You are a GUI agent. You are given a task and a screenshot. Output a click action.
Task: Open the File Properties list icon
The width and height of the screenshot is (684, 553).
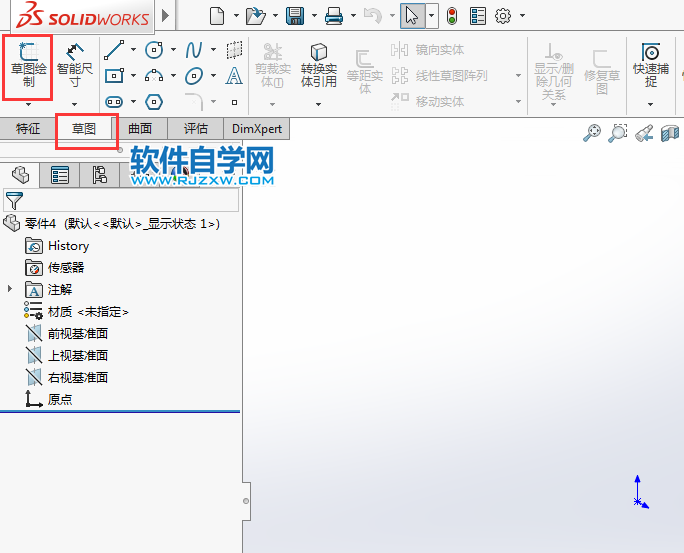[x=478, y=16]
